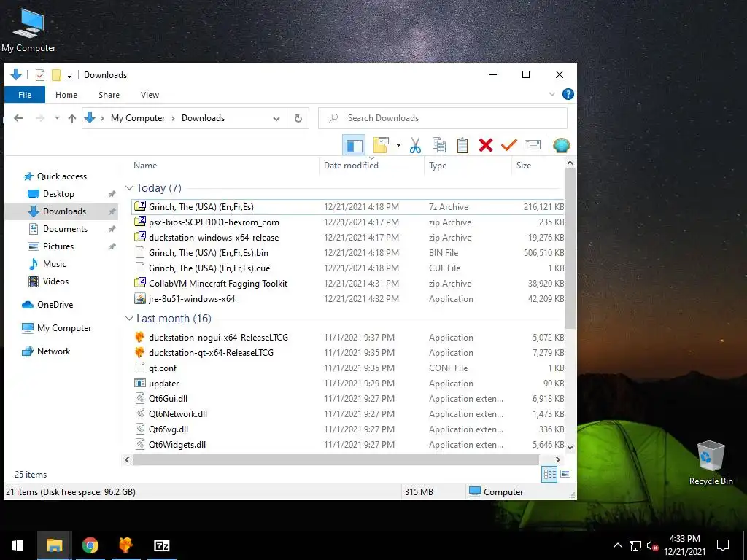747x560 pixels.
Task: Collapse the Last month (16) group
Action: pyautogui.click(x=129, y=319)
